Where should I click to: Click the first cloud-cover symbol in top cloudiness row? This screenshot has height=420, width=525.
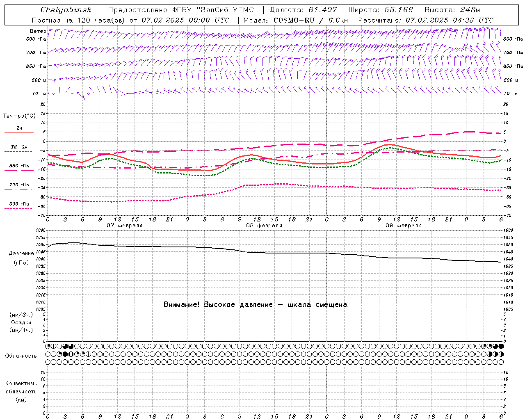(x=48, y=346)
